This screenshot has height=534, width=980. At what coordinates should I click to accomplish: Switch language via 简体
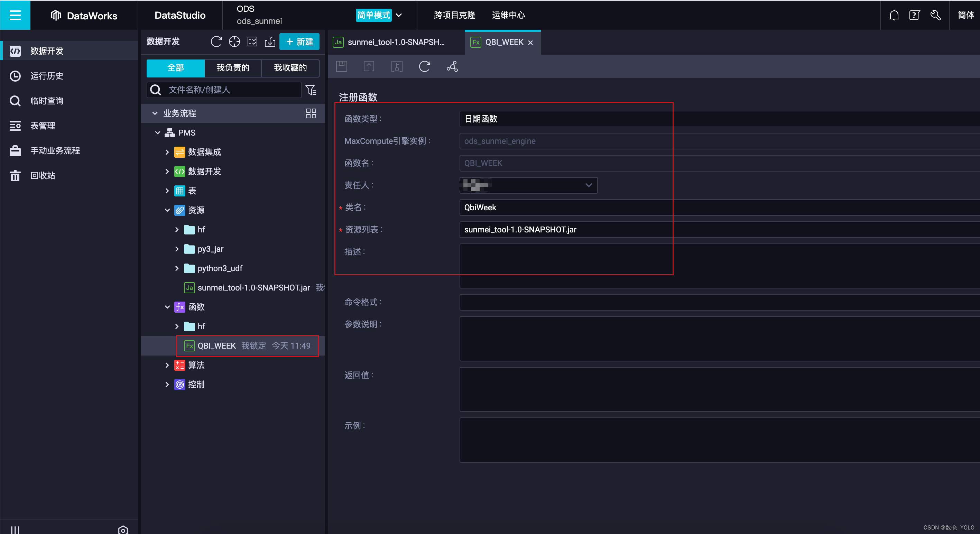click(965, 15)
